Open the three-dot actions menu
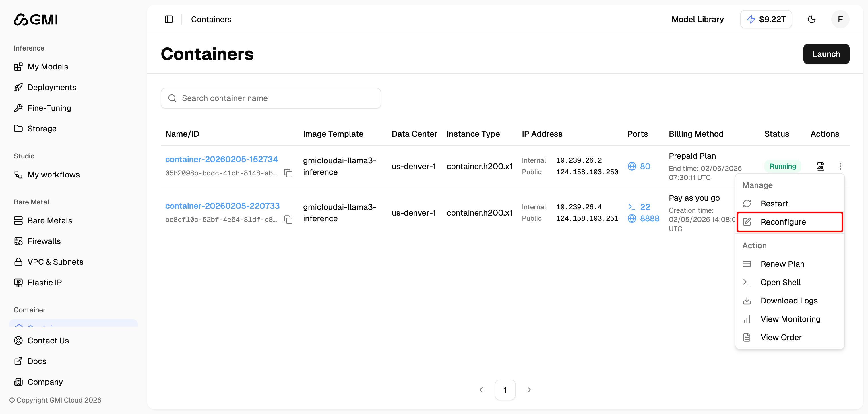Screen dimensions: 868x414 (841, 166)
